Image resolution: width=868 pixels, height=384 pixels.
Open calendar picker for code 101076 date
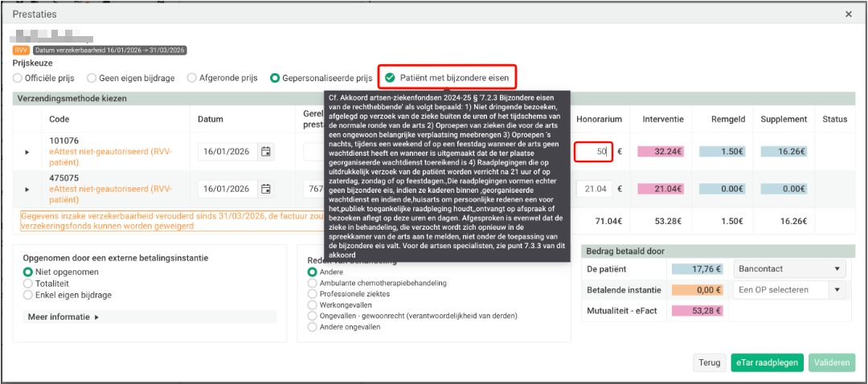point(266,151)
